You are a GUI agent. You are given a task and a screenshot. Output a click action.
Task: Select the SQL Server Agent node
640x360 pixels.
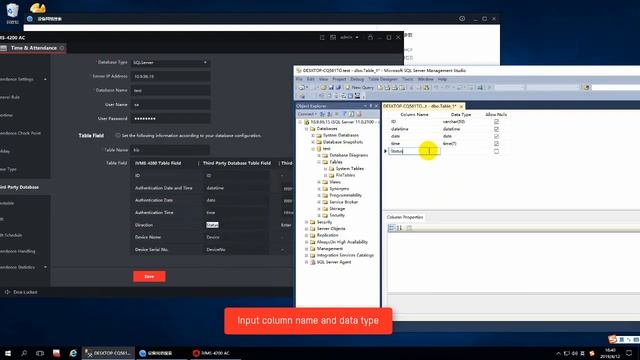click(333, 262)
